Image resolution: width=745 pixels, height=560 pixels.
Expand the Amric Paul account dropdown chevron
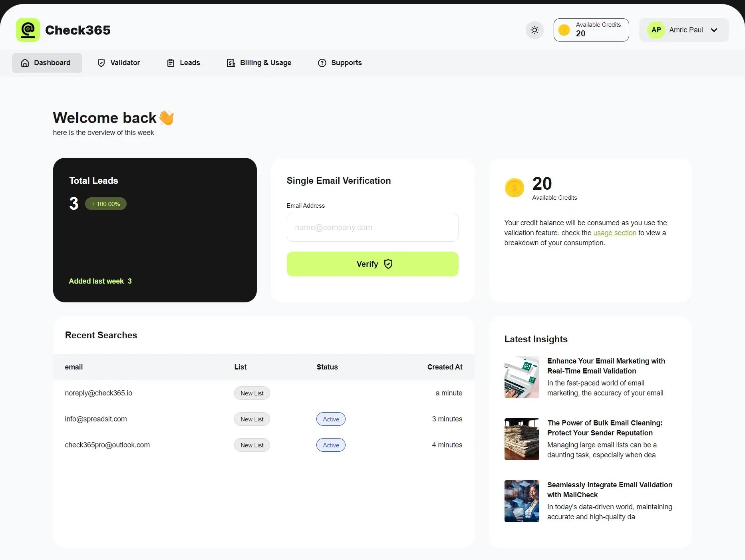[714, 30]
